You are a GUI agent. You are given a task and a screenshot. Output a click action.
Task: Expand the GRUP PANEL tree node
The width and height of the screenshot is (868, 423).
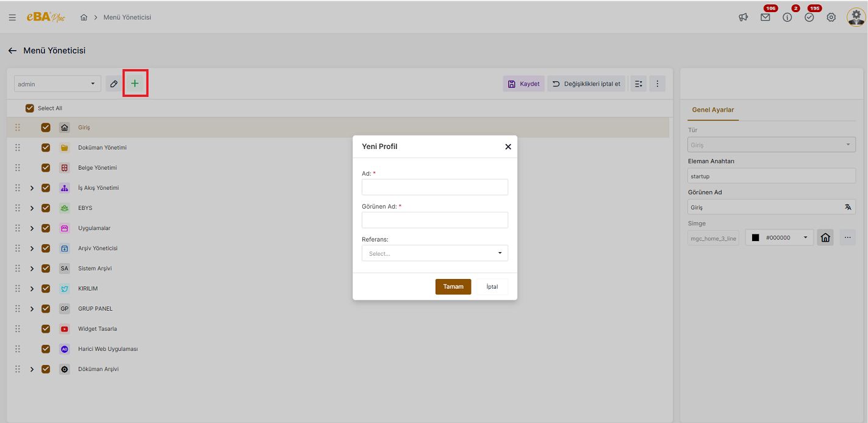[32, 309]
